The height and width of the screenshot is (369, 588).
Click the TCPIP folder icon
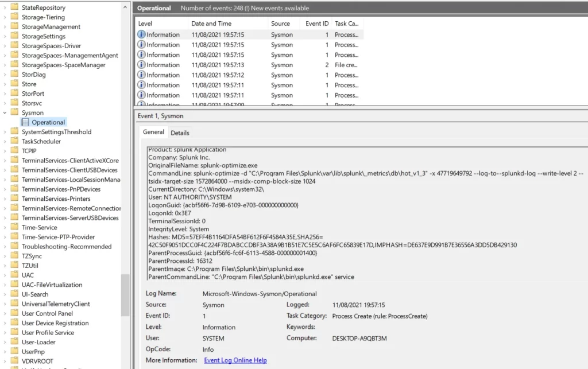(x=14, y=150)
